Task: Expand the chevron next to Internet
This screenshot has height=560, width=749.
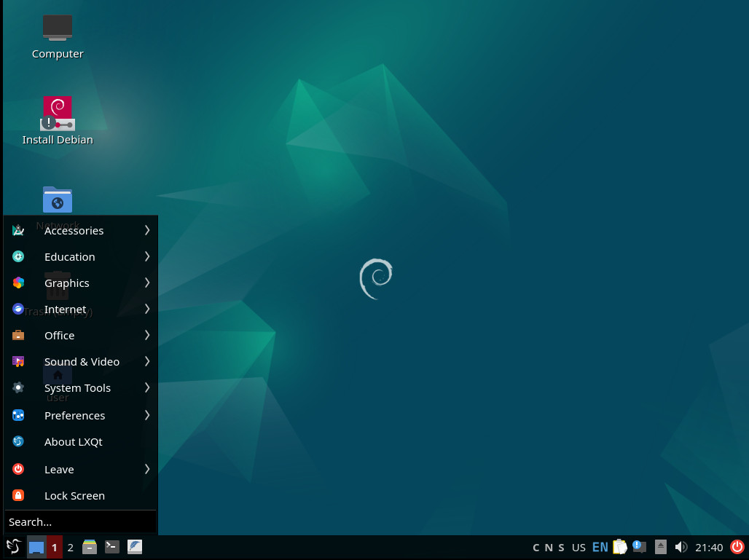Action: 147,309
